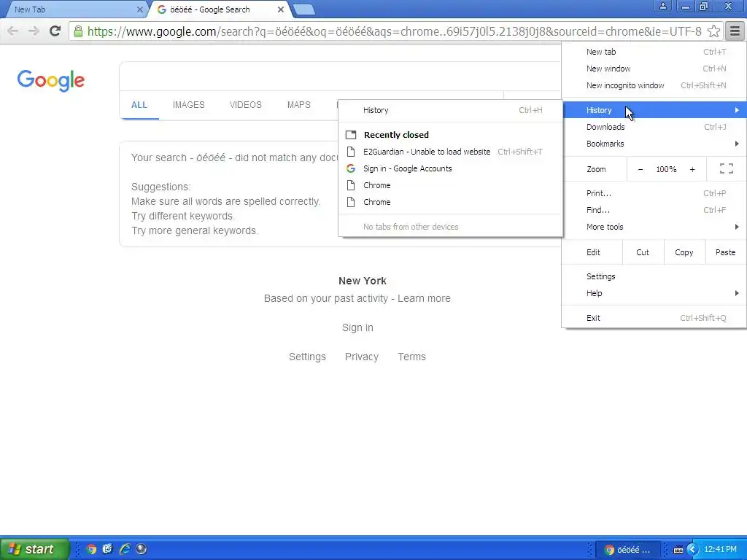Click the address bar URL
This screenshot has width=747, height=560.
395,31
